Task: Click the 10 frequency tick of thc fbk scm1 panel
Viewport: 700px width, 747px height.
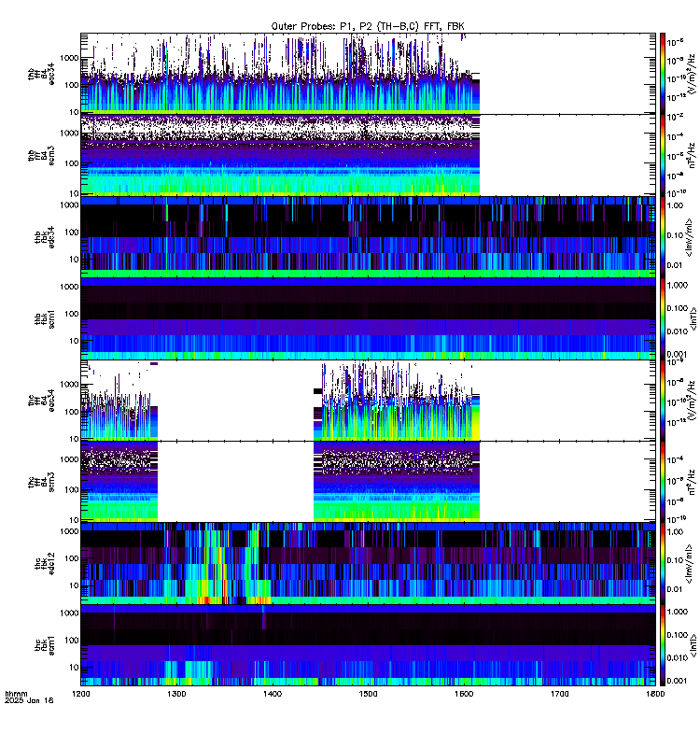Action: point(74,667)
